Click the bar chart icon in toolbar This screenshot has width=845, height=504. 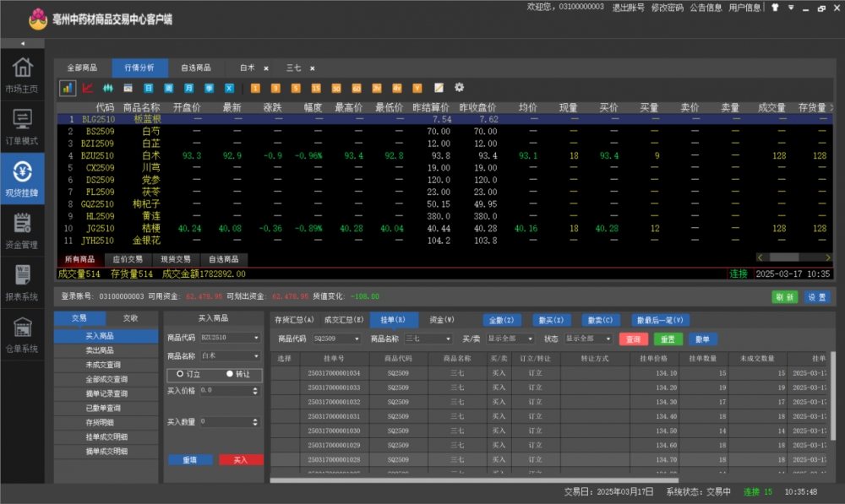click(68, 88)
